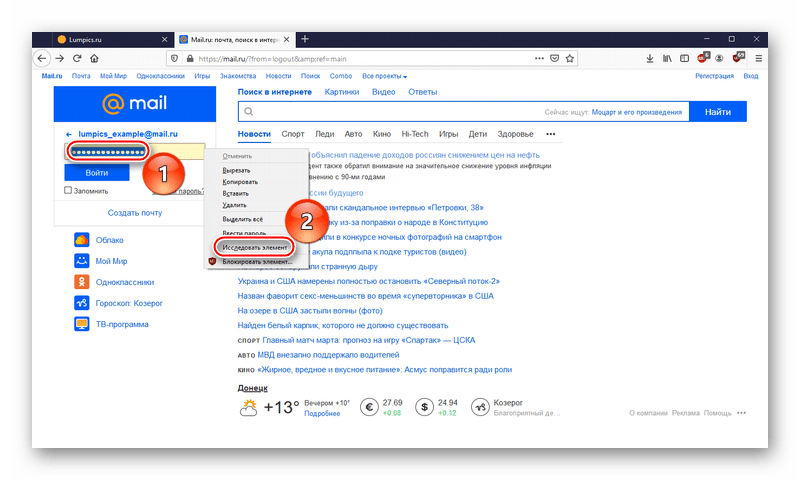Click the Одноклассники sidebar icon

(x=82, y=282)
